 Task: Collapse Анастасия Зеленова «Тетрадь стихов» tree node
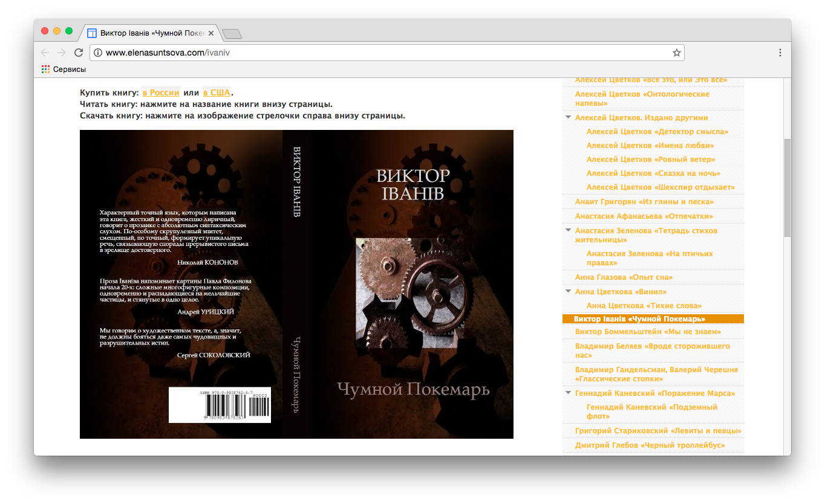point(568,230)
